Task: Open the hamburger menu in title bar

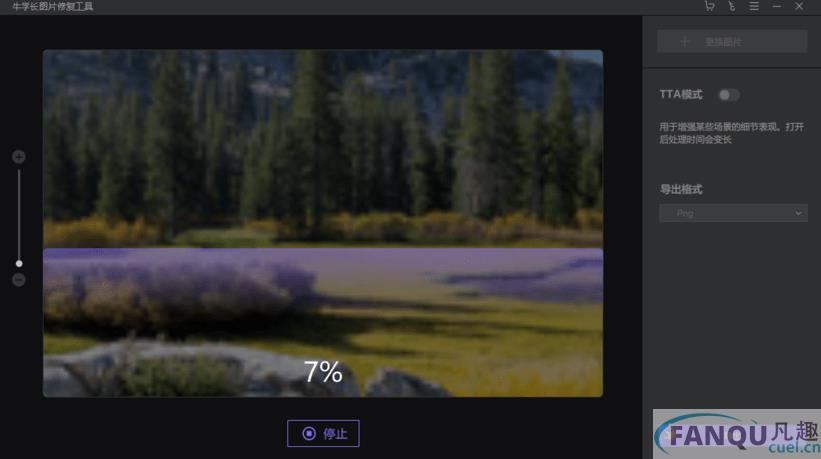Action: [x=754, y=6]
